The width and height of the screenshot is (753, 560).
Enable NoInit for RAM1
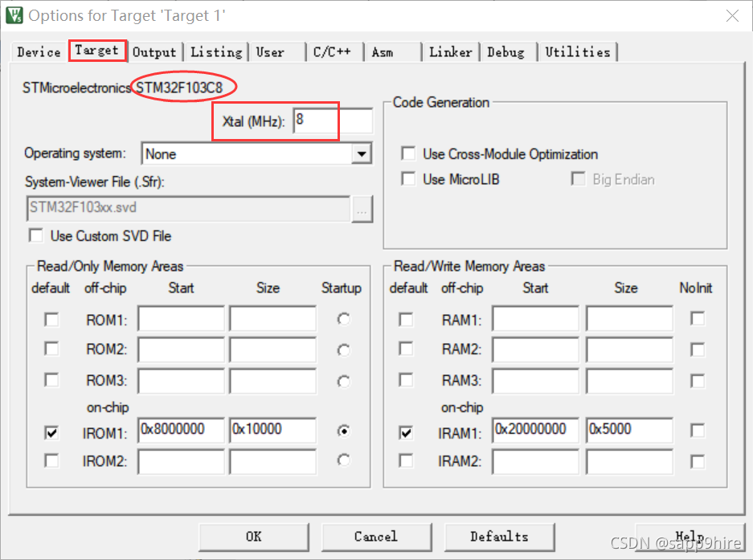click(x=698, y=318)
